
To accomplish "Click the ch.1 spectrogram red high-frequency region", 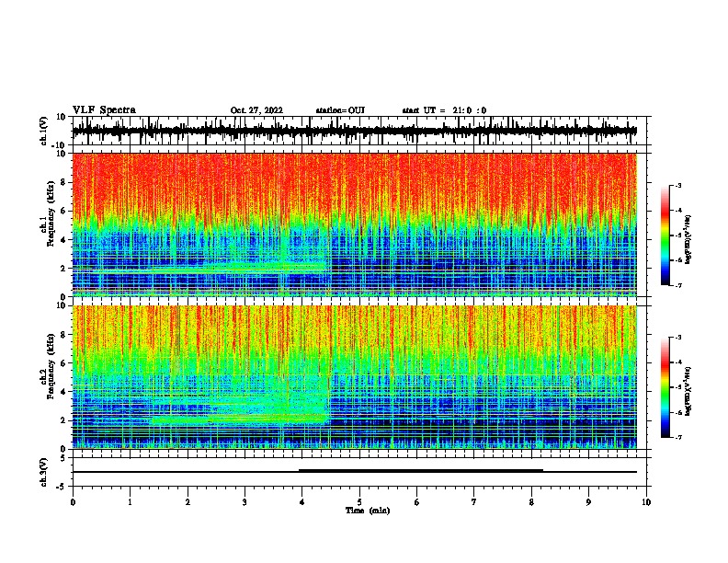I will pyautogui.click(x=354, y=183).
